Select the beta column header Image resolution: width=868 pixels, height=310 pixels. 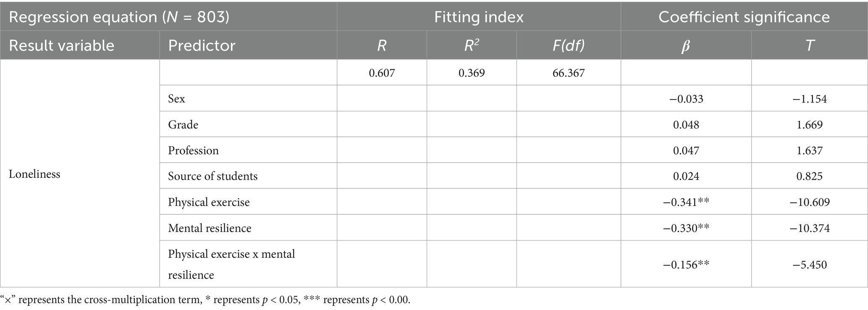[686, 45]
